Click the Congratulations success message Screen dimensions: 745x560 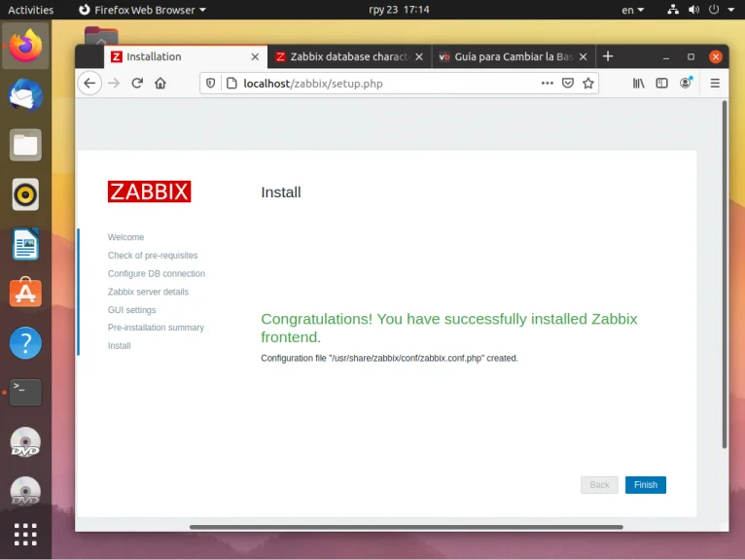tap(449, 328)
